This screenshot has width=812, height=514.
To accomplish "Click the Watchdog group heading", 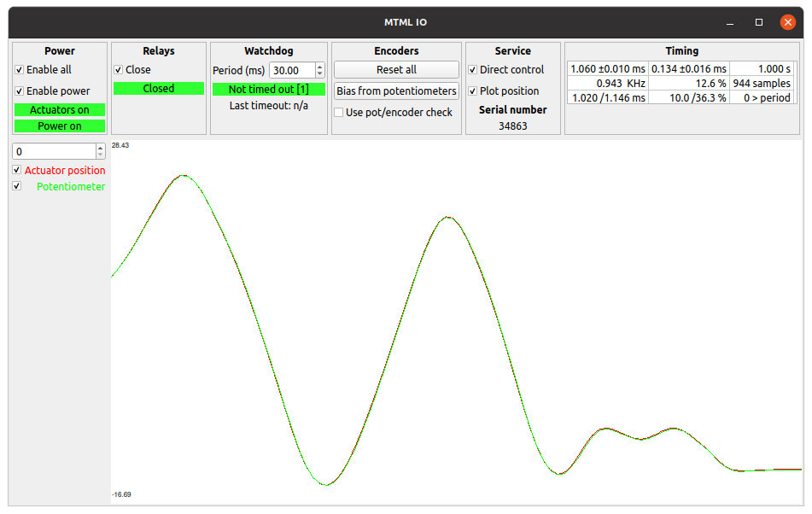I will [x=269, y=50].
